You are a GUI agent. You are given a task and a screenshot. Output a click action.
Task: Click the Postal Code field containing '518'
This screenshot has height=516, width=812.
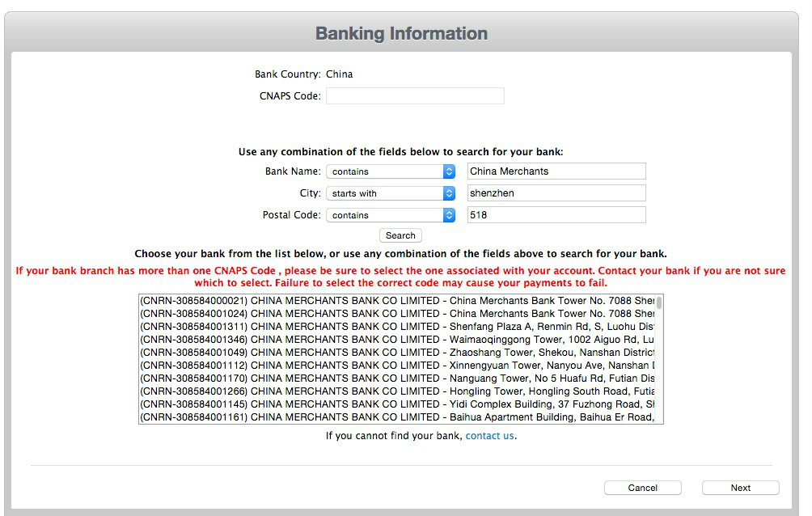(x=556, y=215)
